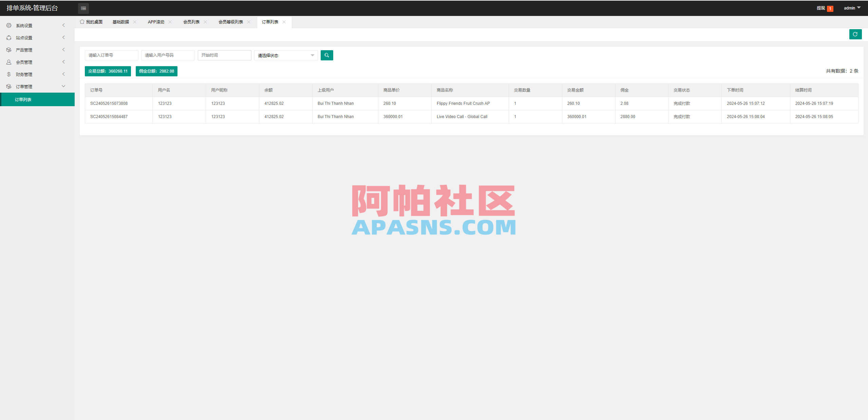Click the search magnifier button
The image size is (868, 420).
point(326,55)
